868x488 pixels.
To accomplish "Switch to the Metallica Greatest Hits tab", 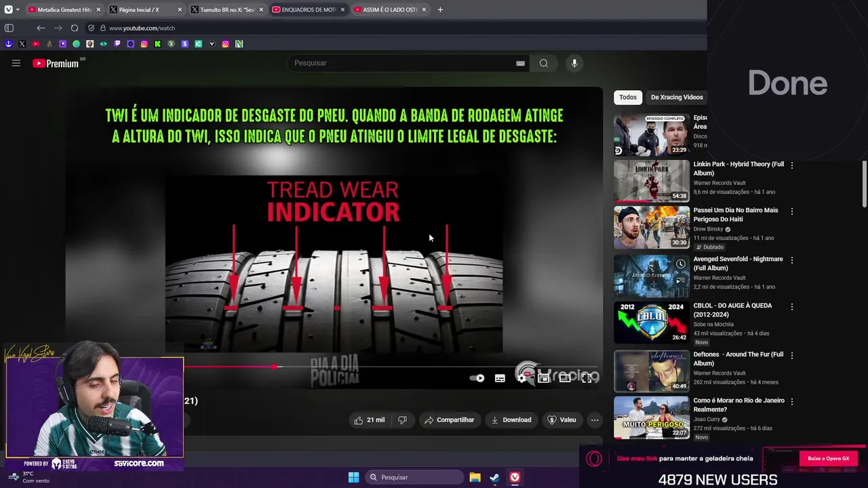I will coord(64,9).
